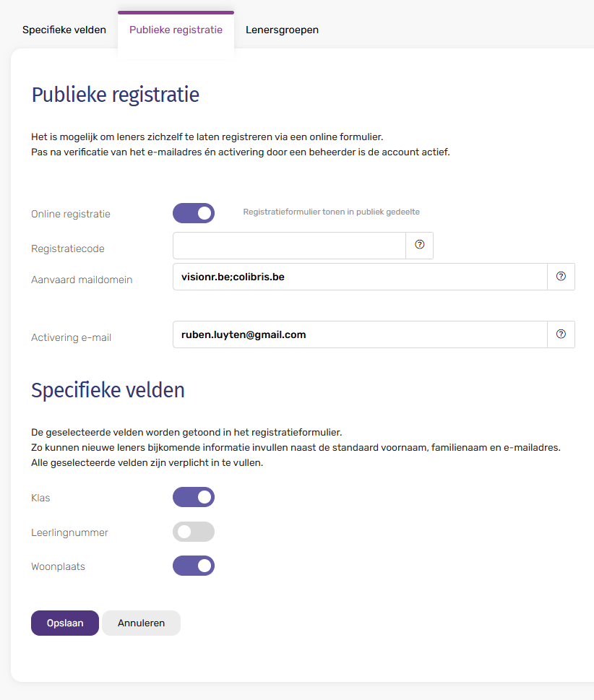Disable the Klas field toggle
Viewport: 594px width, 700px height.
(194, 497)
